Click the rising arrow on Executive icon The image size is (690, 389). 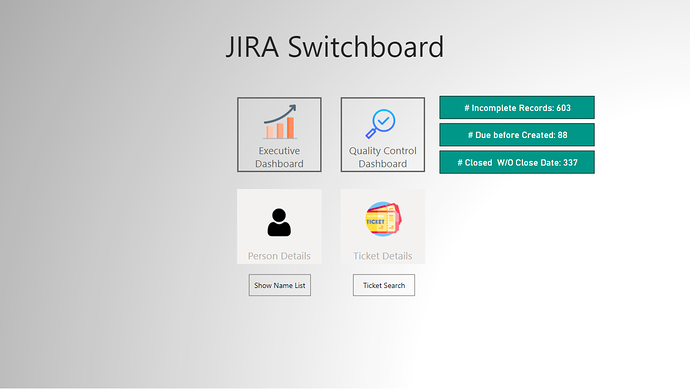pyautogui.click(x=280, y=113)
